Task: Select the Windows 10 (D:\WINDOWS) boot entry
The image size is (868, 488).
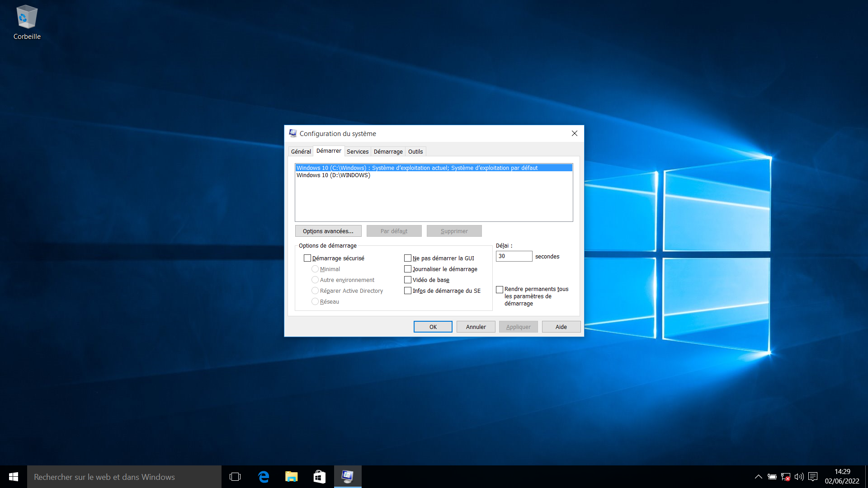Action: click(x=434, y=175)
